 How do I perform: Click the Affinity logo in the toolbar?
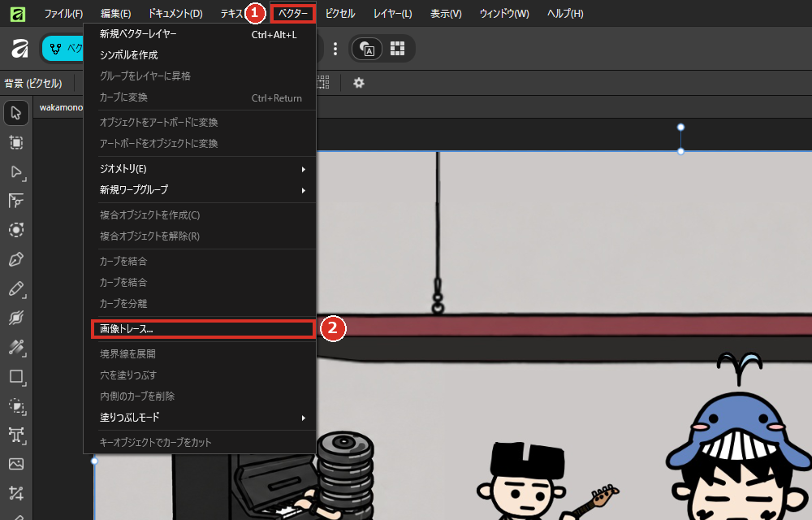[19, 49]
